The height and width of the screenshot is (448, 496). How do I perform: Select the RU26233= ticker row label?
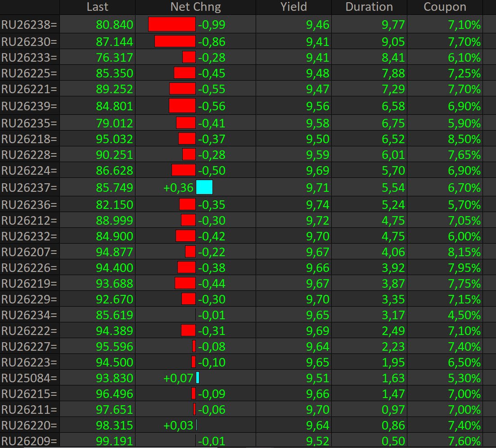tap(29, 58)
